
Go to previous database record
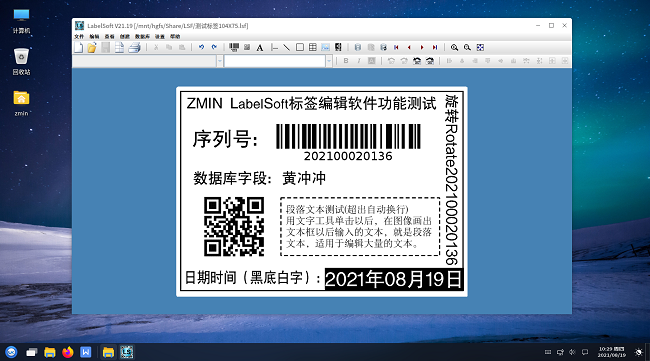pos(409,47)
